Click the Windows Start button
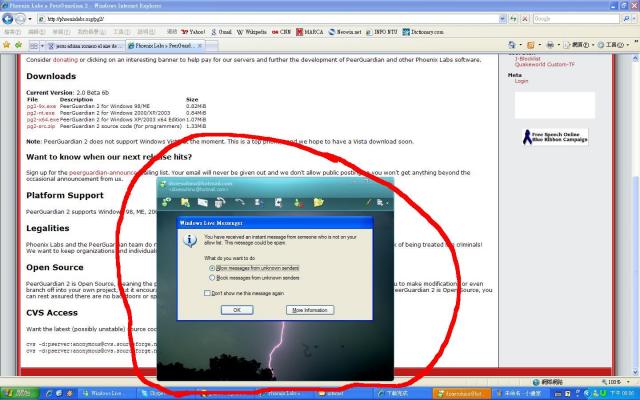This screenshot has width=640, height=400. (x=19, y=393)
